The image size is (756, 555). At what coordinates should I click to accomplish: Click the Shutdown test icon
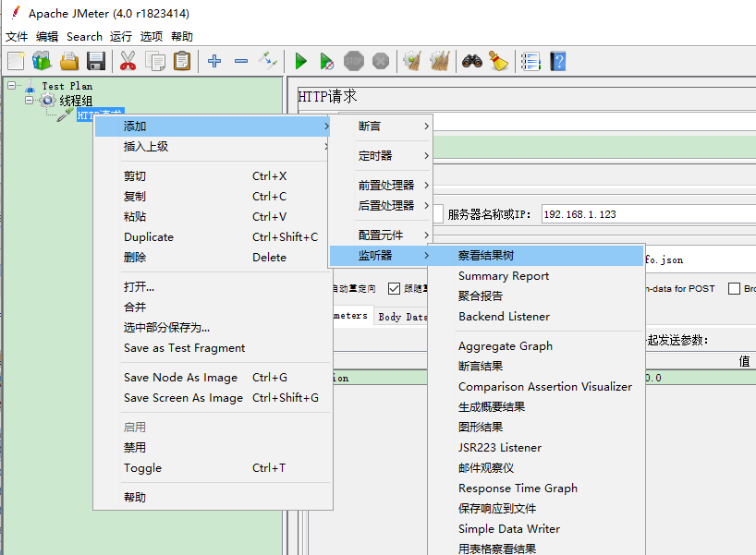coord(381,61)
